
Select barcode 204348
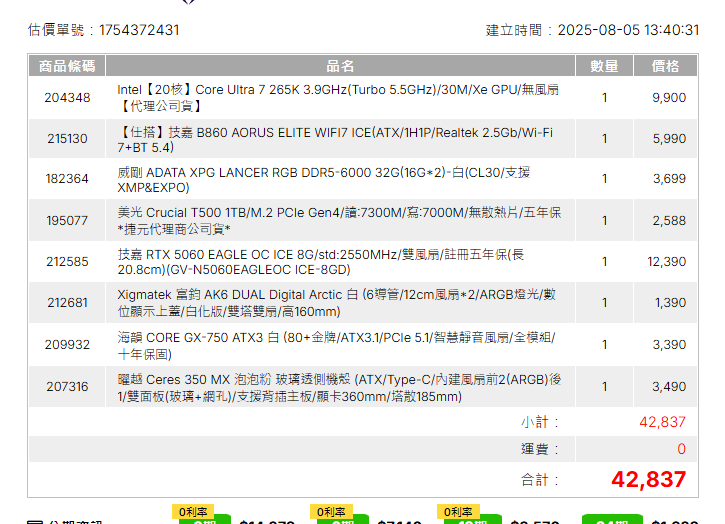[x=68, y=98]
